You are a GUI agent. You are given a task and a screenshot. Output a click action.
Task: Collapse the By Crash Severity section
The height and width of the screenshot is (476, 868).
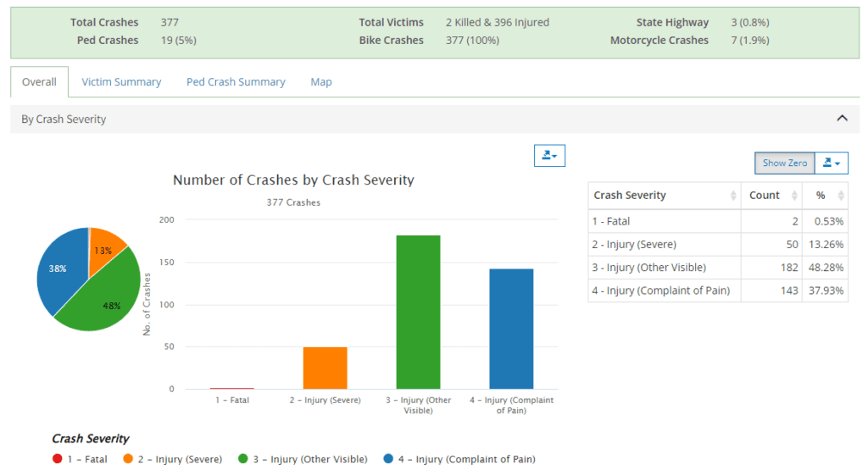pos(842,119)
